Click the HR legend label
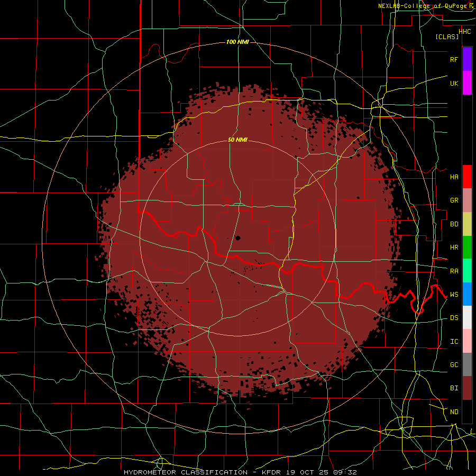 pyautogui.click(x=454, y=248)
